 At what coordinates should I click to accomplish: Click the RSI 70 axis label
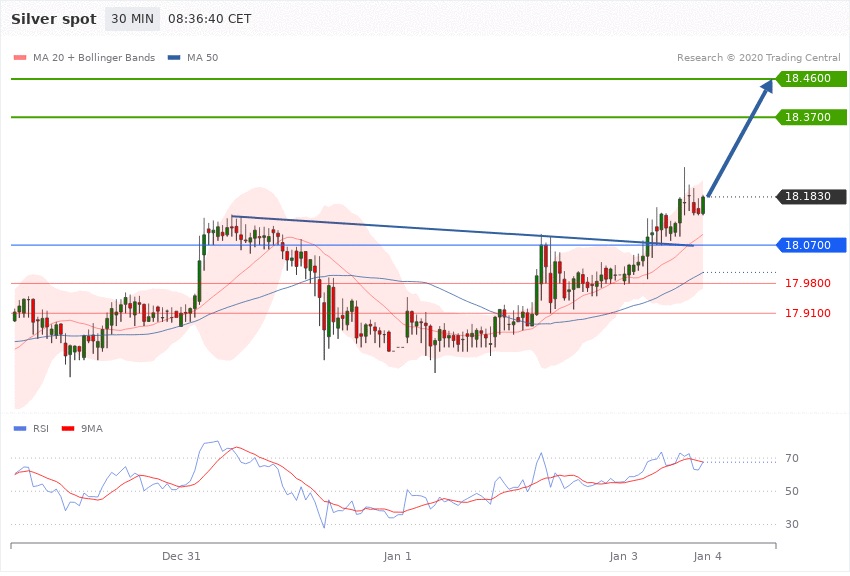click(791, 458)
